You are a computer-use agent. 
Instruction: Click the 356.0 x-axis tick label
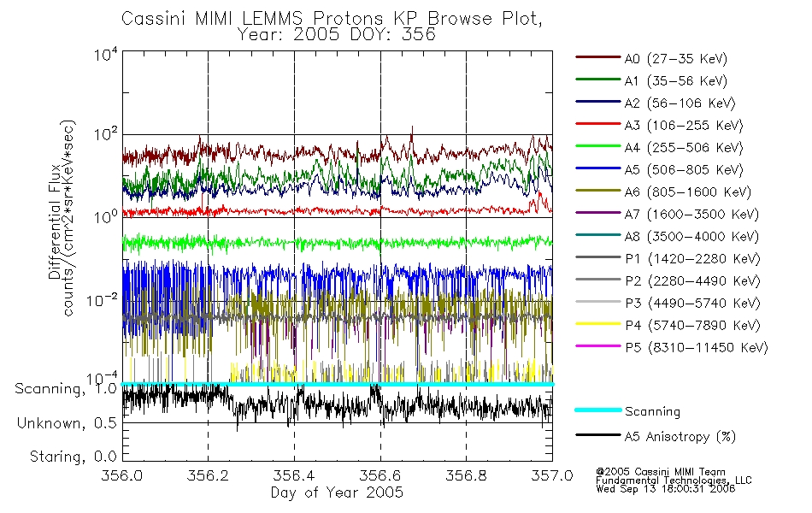(121, 475)
